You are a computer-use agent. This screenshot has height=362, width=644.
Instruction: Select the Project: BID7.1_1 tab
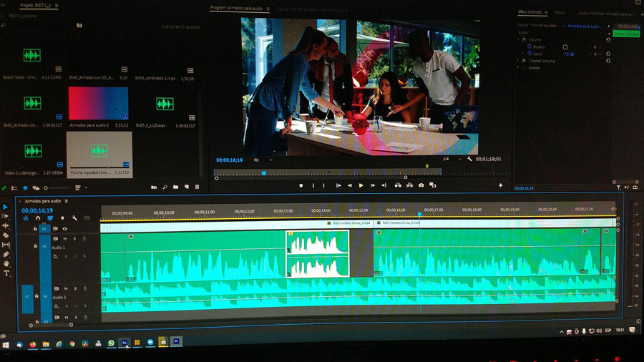click(x=35, y=6)
